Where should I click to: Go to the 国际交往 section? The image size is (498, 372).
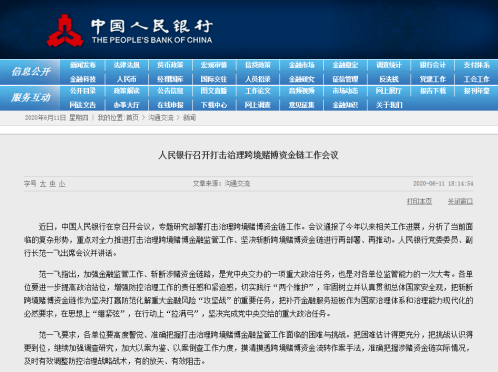(214, 79)
